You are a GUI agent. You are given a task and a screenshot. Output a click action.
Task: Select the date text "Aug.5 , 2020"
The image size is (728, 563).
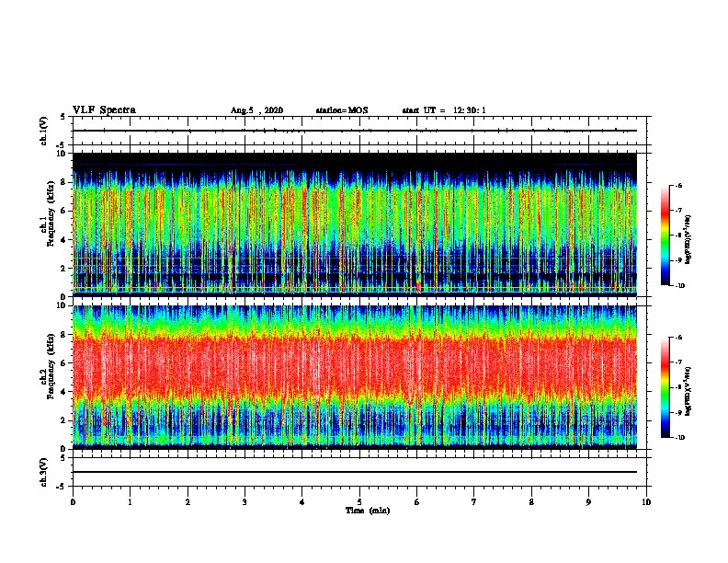[256, 110]
